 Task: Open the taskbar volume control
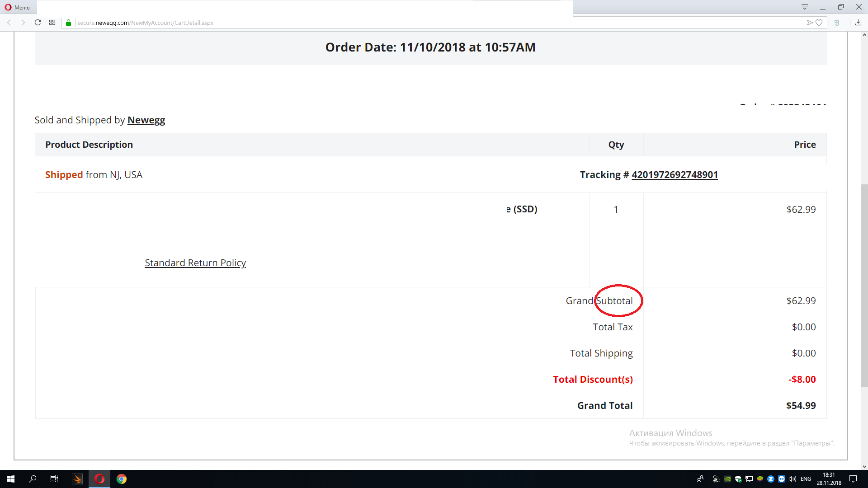[793, 479]
